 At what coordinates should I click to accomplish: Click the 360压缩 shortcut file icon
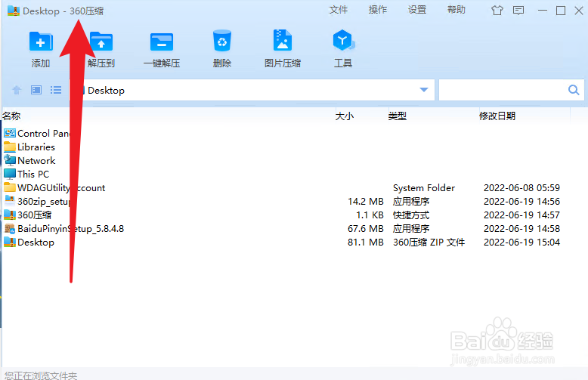coord(10,215)
